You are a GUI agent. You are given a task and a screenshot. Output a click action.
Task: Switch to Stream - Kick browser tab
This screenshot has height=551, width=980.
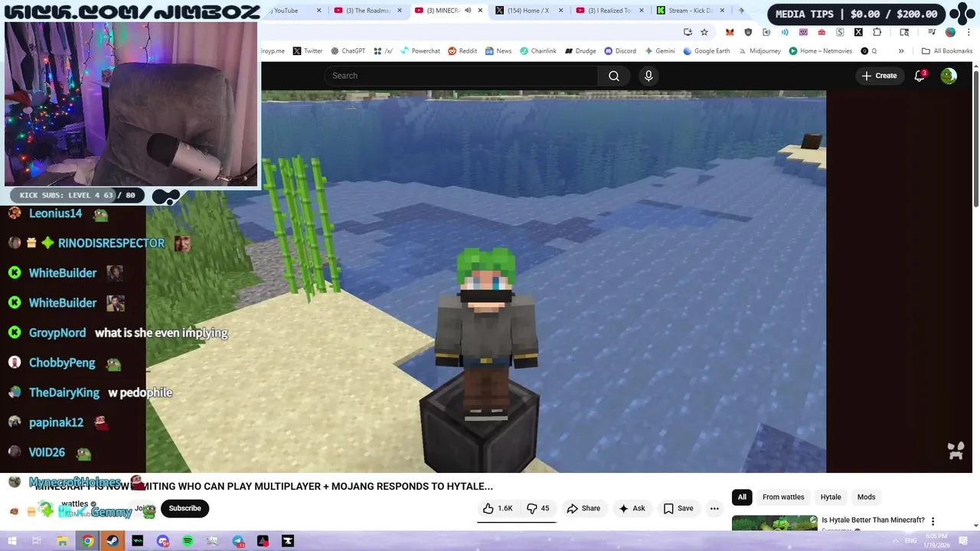click(x=691, y=11)
